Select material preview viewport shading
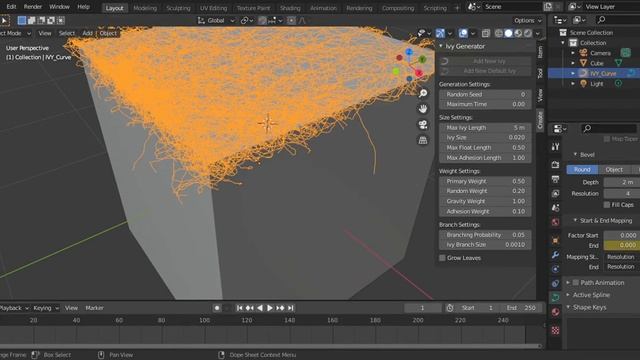The image size is (640, 360). pyautogui.click(x=518, y=33)
